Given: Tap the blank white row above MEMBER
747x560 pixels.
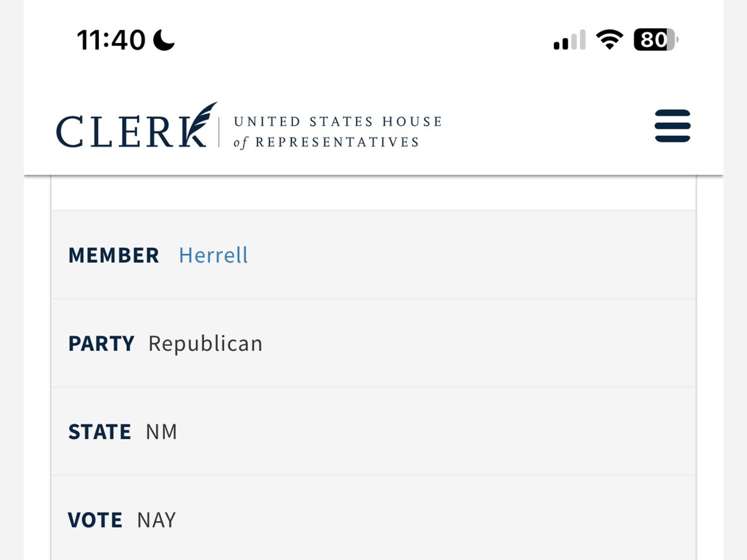Looking at the screenshot, I should pos(374,194).
